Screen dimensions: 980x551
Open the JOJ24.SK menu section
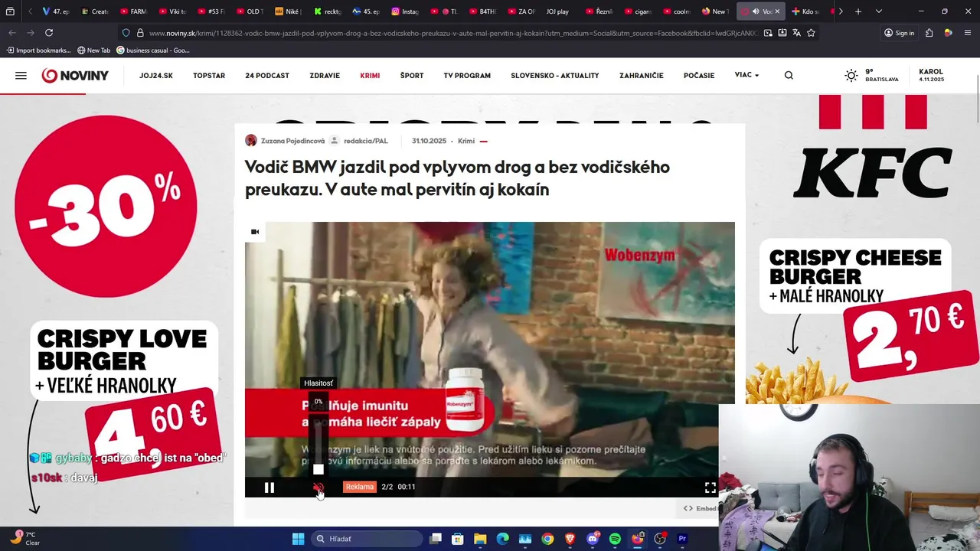pos(156,76)
